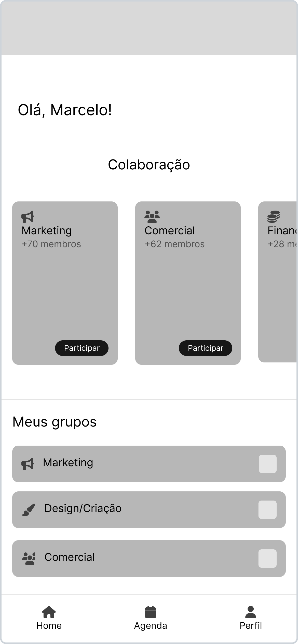Screen dimensions: 298x644
Task: Open the Perfil tab label
Action: pos(251,626)
